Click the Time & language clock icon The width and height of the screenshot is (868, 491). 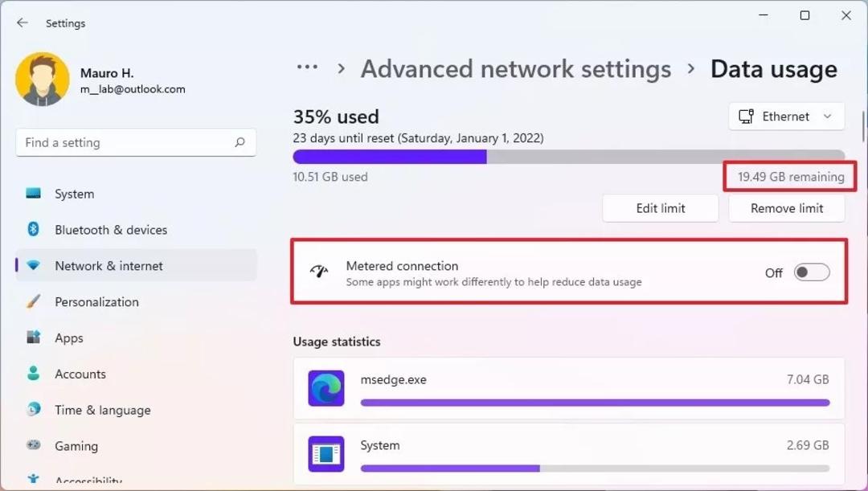[x=33, y=409]
